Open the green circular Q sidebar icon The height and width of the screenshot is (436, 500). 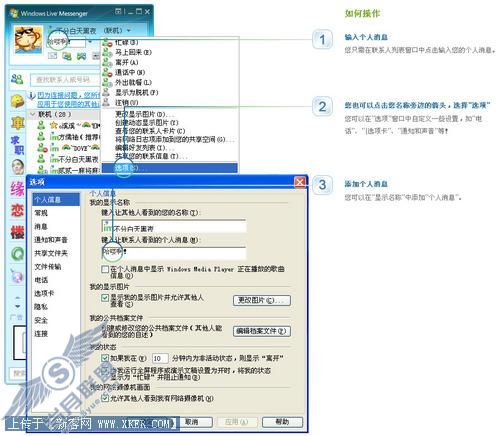pyautogui.click(x=17, y=254)
